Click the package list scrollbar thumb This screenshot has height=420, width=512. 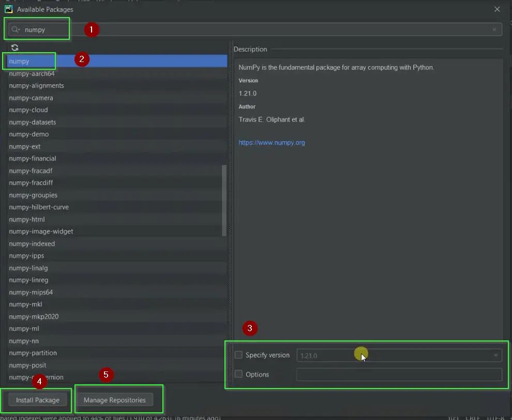224,200
